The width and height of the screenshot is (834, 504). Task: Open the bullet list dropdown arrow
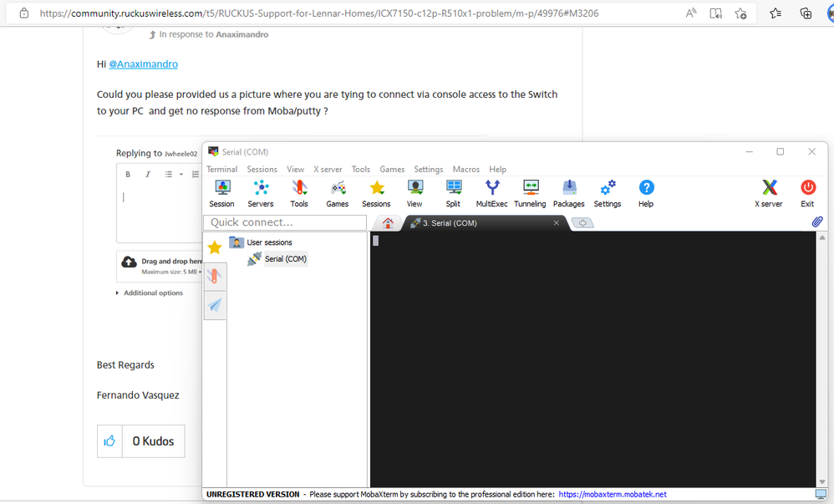(x=181, y=175)
